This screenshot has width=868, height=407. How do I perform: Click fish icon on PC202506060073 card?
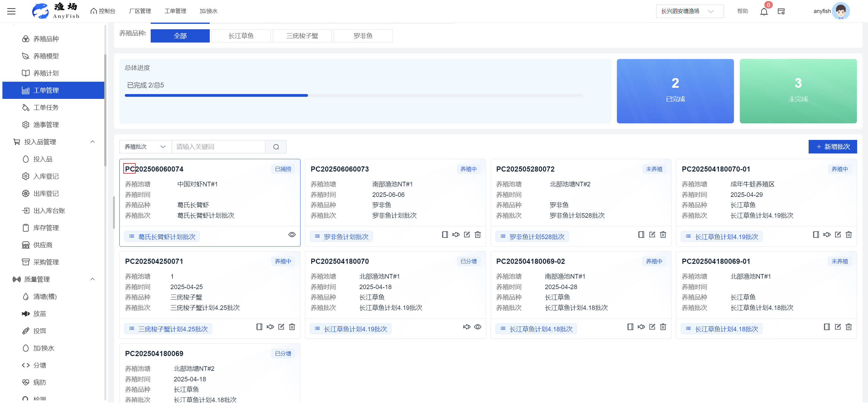tap(456, 235)
